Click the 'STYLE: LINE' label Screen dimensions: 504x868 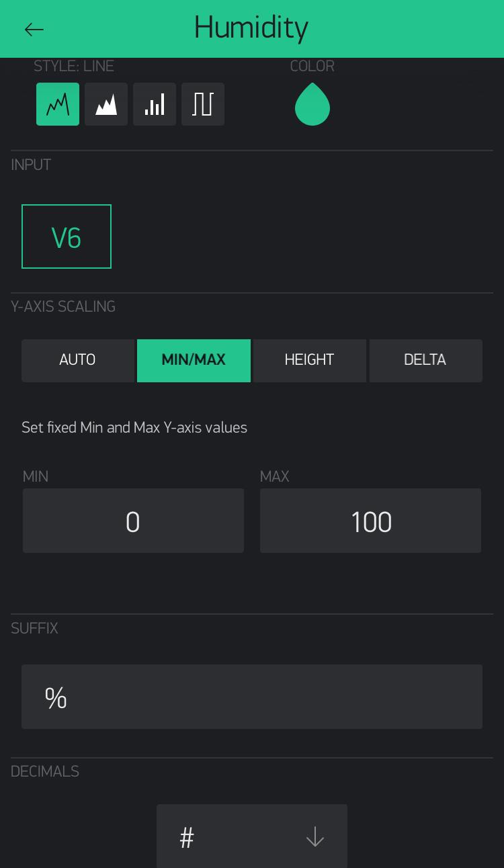(74, 66)
